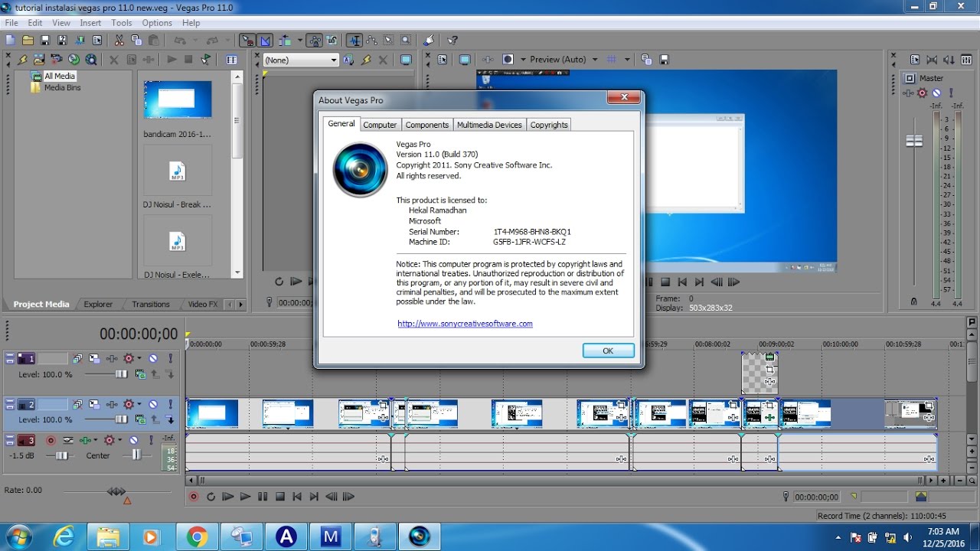The height and width of the screenshot is (551, 980).
Task: Switch to the Explorer tab
Action: pyautogui.click(x=98, y=304)
